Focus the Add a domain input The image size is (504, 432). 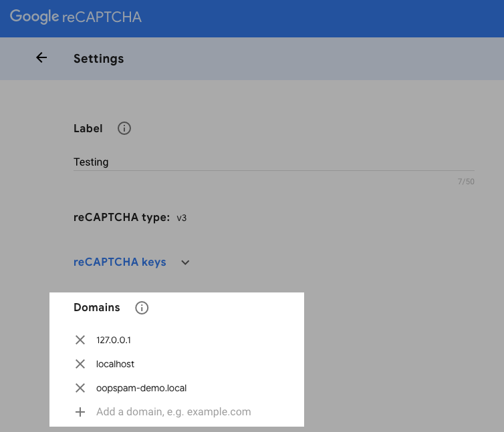coord(174,412)
